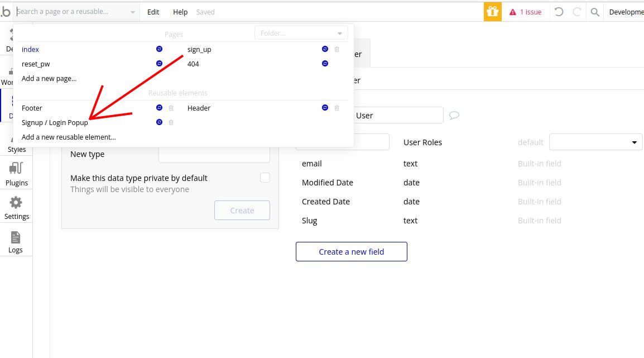Click trash icon next to Footer element
The width and height of the screenshot is (644, 358).
(x=171, y=108)
